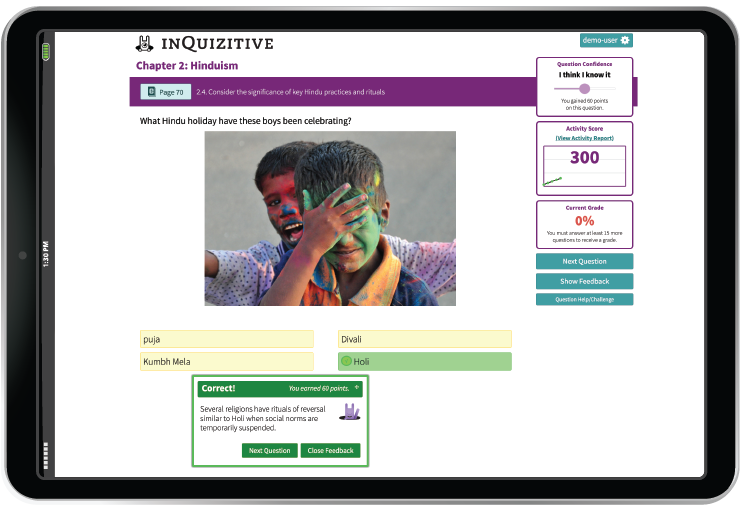Click the green checkmark beside Holi
Image resolution: width=742 pixels, height=509 pixels.
(x=346, y=361)
